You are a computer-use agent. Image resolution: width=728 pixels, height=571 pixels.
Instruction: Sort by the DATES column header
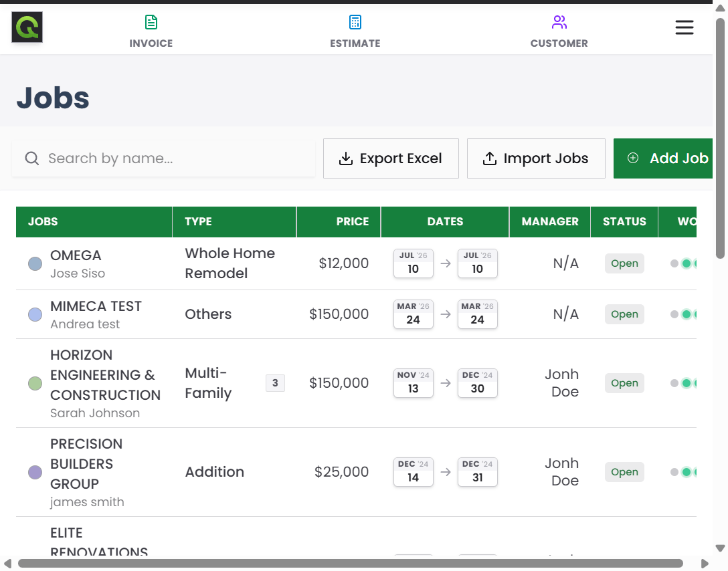point(445,222)
